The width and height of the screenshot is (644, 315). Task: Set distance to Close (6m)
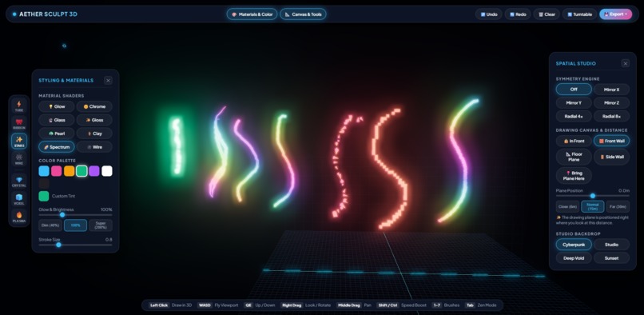(x=567, y=206)
